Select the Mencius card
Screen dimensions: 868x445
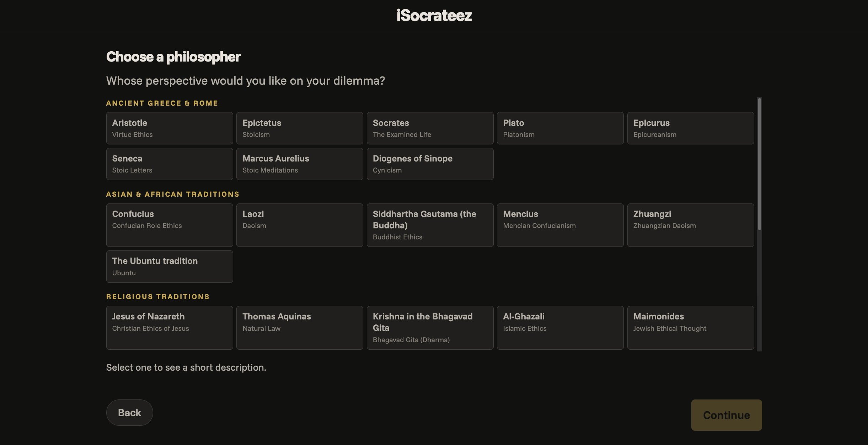(x=560, y=225)
